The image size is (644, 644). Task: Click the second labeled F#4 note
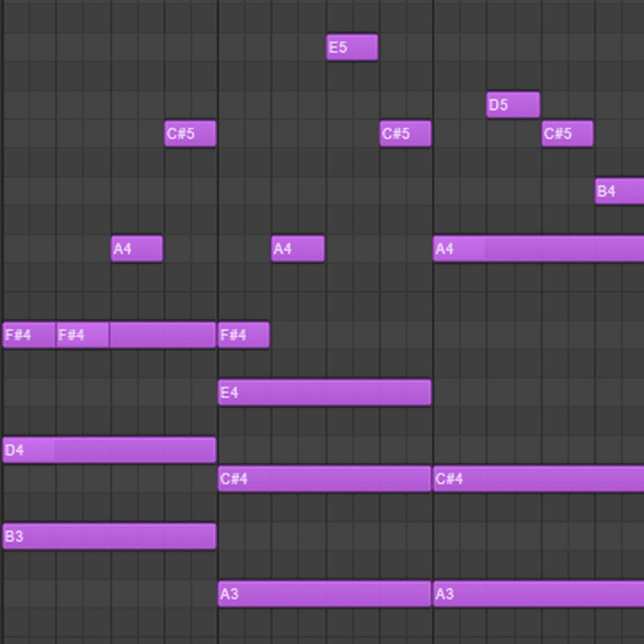pos(82,335)
